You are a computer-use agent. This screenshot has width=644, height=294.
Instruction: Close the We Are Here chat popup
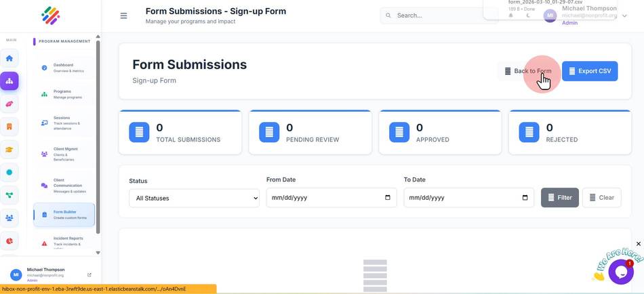click(639, 244)
